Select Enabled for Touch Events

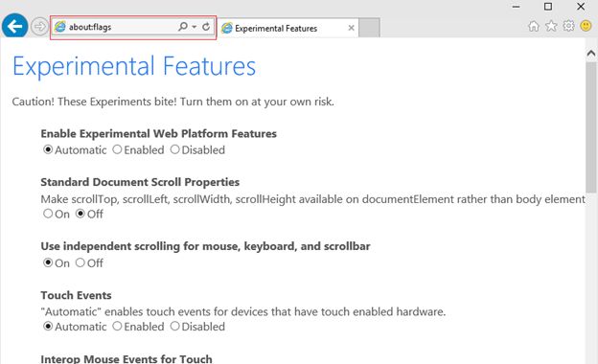(117, 327)
